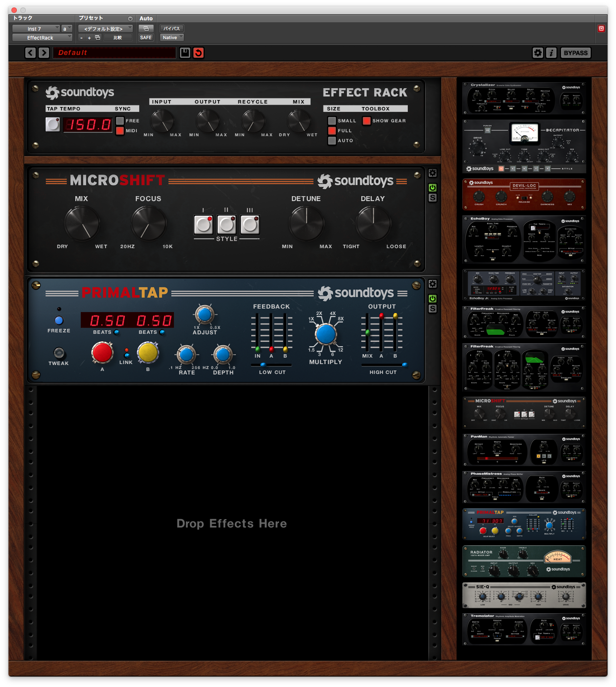Image resolution: width=616 pixels, height=687 pixels.
Task: Open the insert position 'a' dropdown
Action: (x=67, y=29)
